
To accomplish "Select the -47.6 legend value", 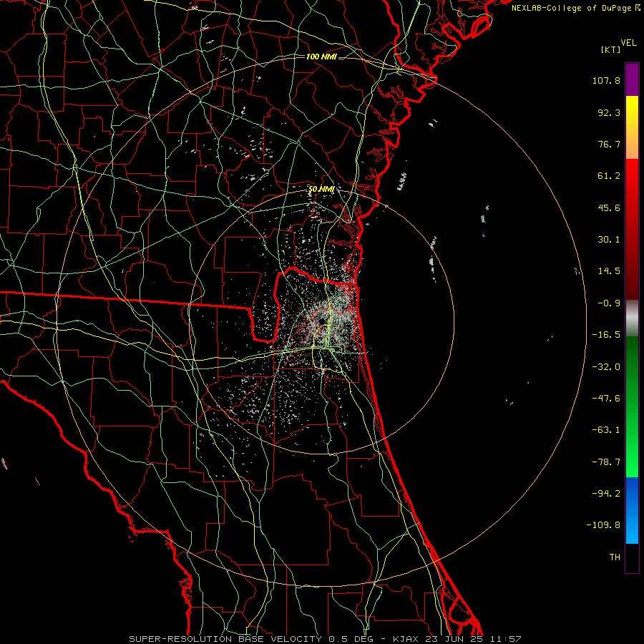I will [x=606, y=399].
